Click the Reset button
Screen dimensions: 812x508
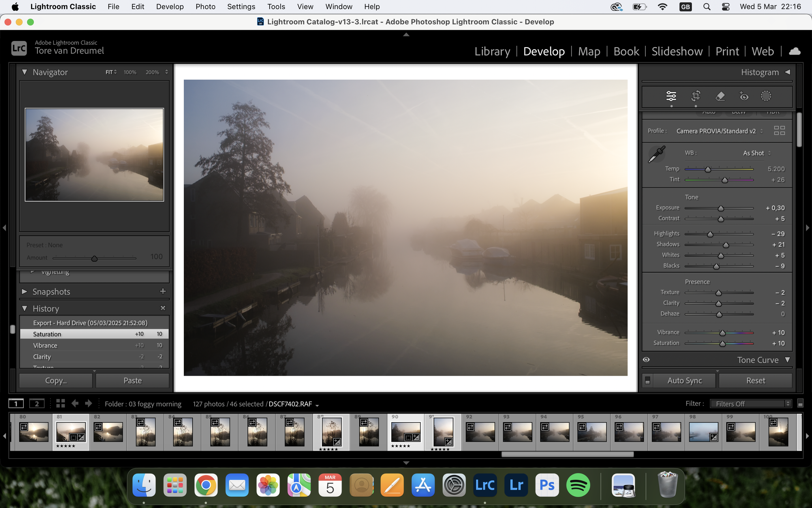[x=755, y=380]
